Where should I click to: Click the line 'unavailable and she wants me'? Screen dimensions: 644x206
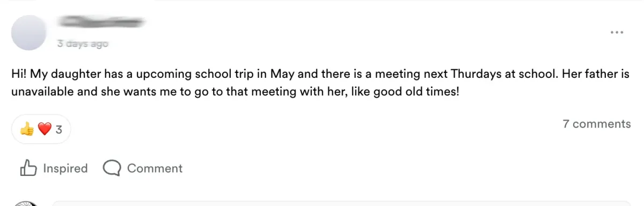(235, 92)
